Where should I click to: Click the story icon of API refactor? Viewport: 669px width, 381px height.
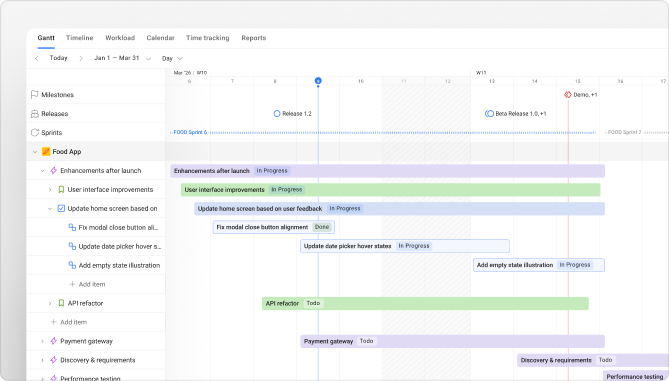tap(61, 303)
